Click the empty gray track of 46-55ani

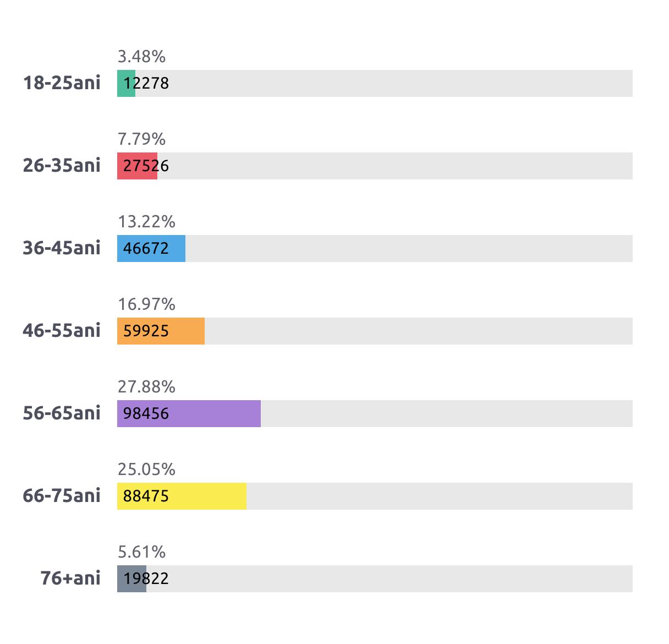(418, 331)
